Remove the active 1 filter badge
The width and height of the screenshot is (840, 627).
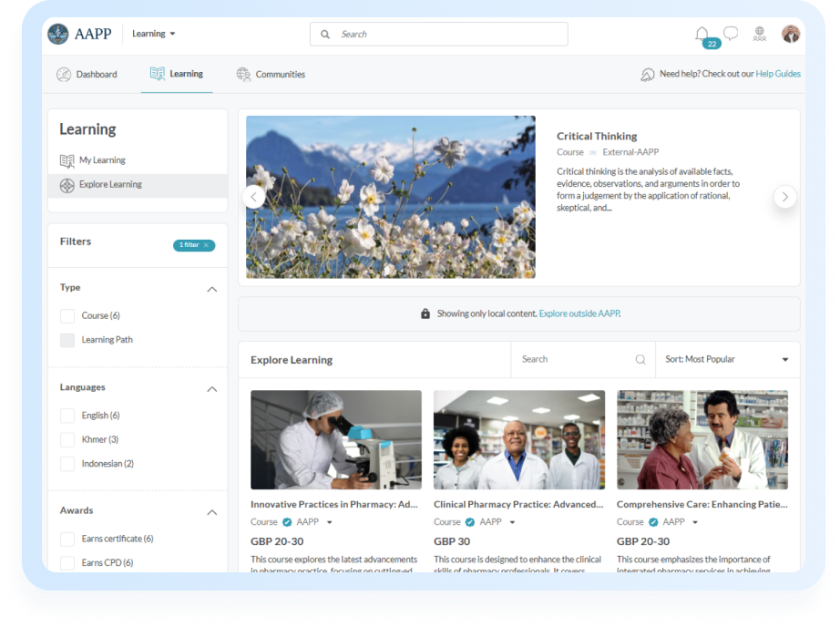click(x=206, y=245)
